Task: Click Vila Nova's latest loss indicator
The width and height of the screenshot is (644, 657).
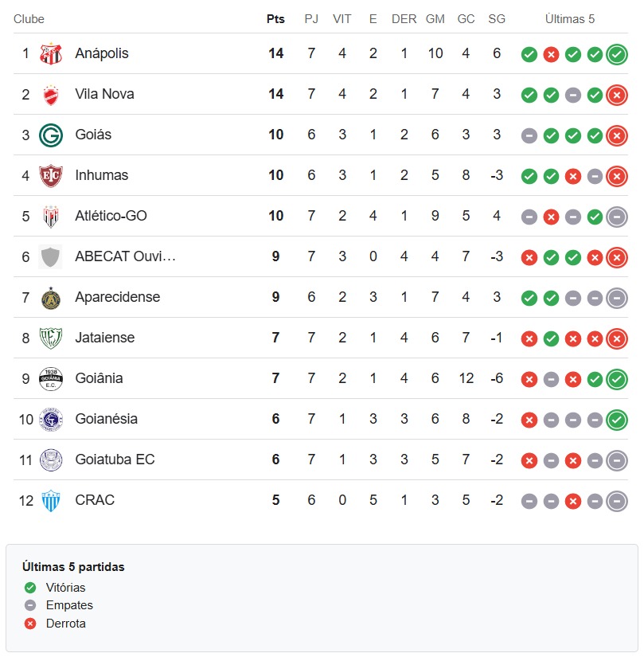Action: [616, 95]
